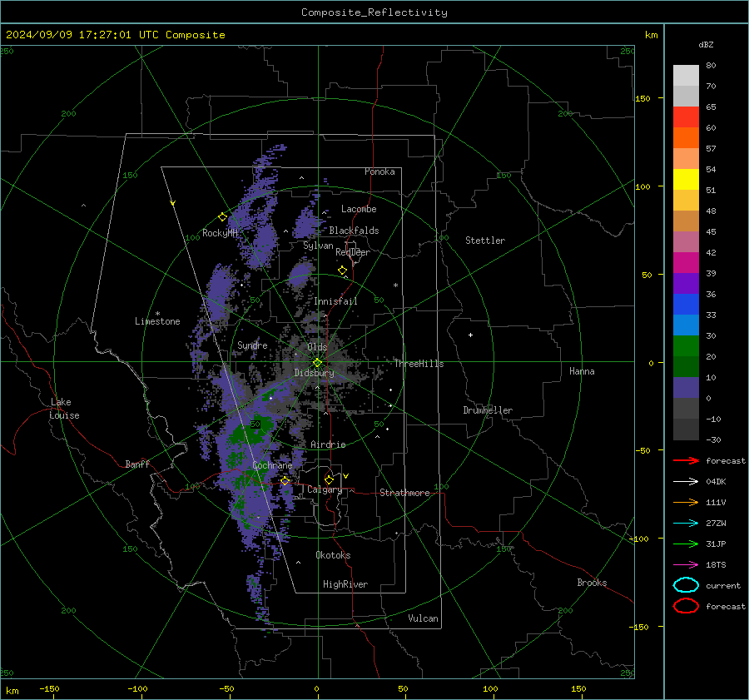Image resolution: width=749 pixels, height=700 pixels.
Task: Click the yellow diamond marker above Calgary label
Action: click(x=329, y=479)
